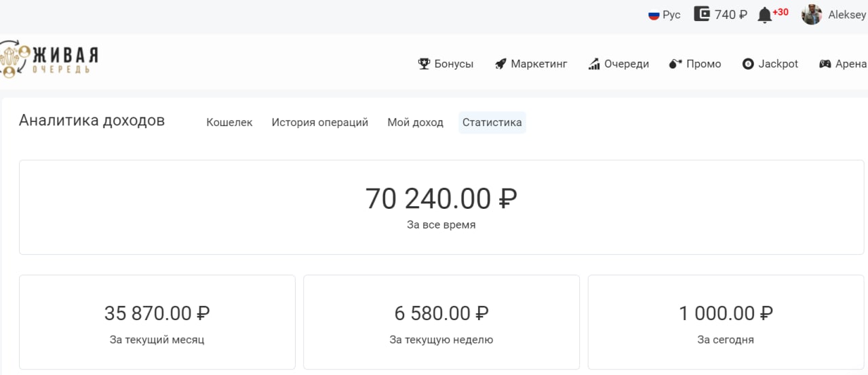The width and height of the screenshot is (868, 375).
Task: Click the coin icon beside Jackpot
Action: [748, 64]
